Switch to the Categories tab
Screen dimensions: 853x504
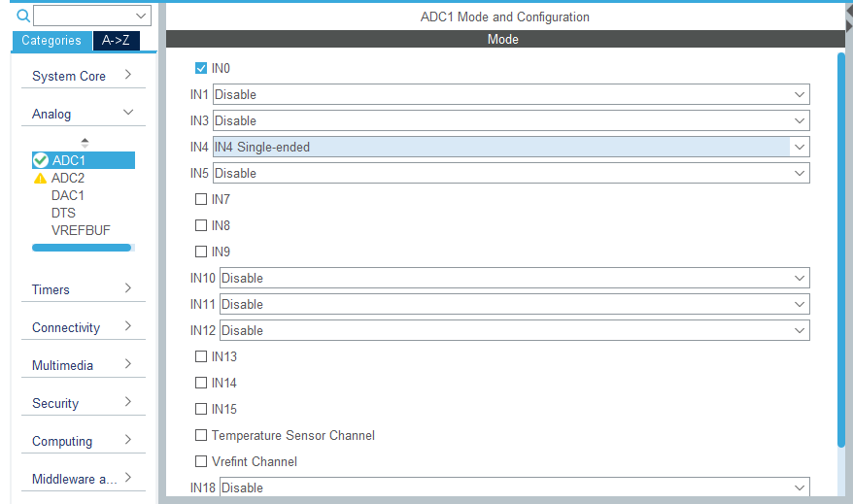(51, 41)
